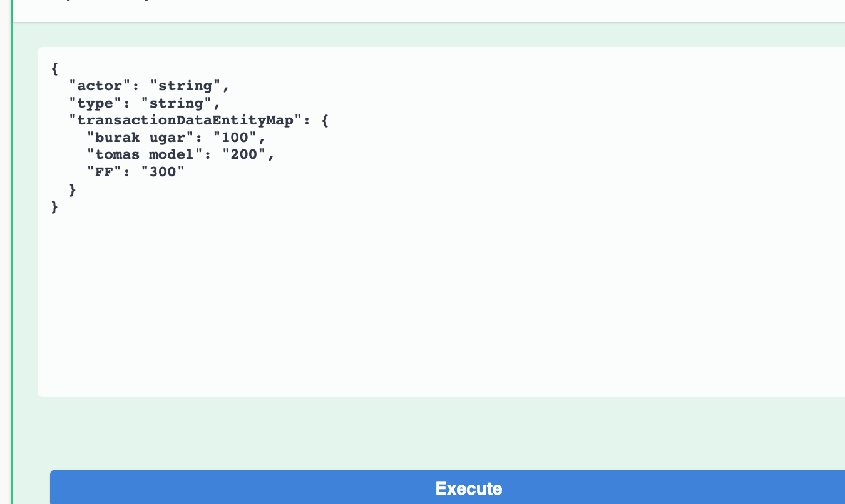Click the "FF" entry value "300"
This screenshot has height=504, width=845.
click(x=165, y=172)
